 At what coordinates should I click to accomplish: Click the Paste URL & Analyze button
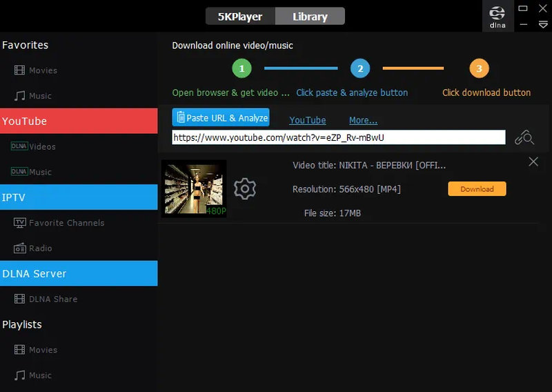[221, 117]
